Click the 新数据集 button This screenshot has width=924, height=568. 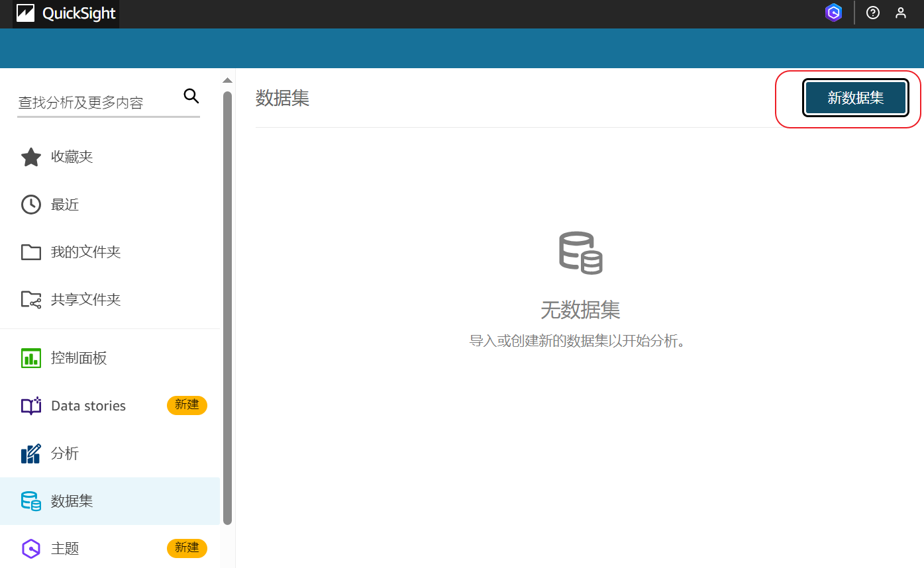[855, 99]
